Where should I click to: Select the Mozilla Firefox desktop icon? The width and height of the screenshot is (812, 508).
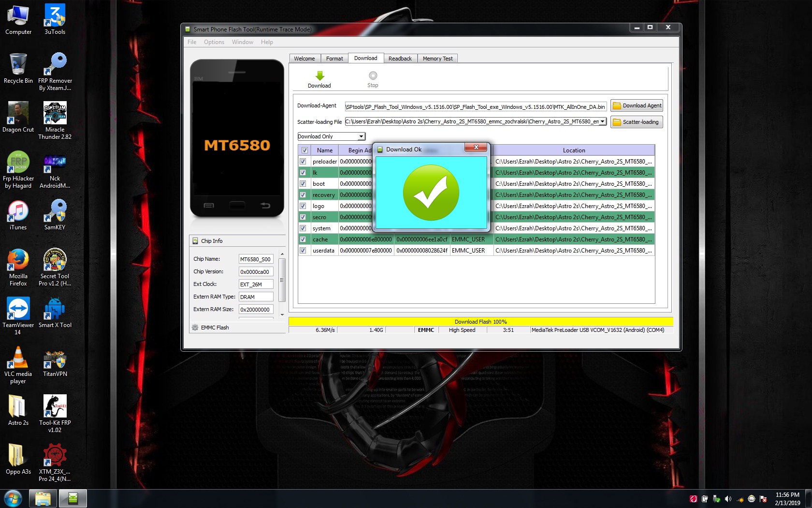(x=18, y=267)
